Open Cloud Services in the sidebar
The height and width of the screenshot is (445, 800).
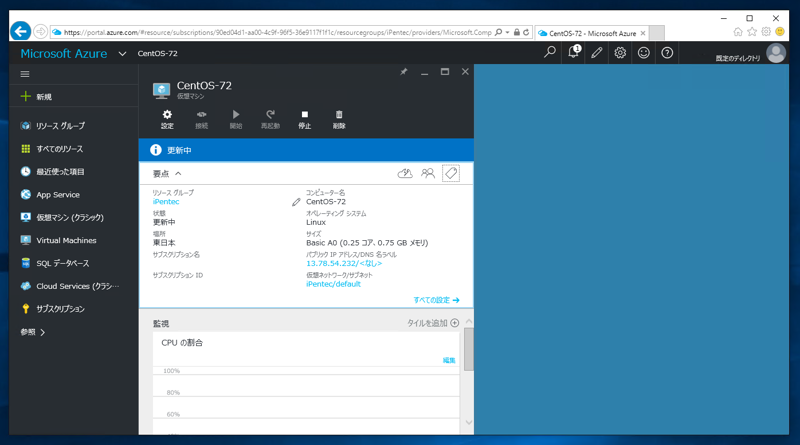pos(73,286)
